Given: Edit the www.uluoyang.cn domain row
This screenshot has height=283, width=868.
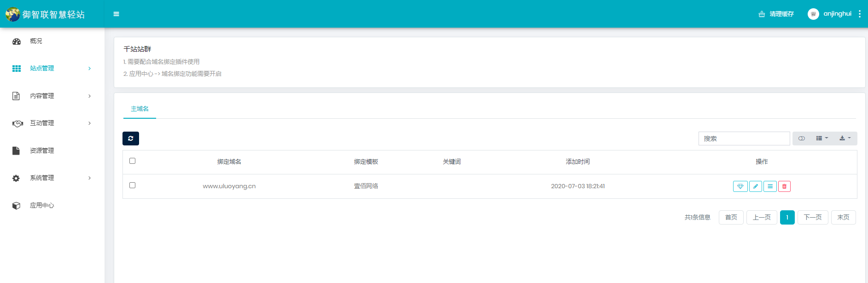Looking at the screenshot, I should 755,186.
